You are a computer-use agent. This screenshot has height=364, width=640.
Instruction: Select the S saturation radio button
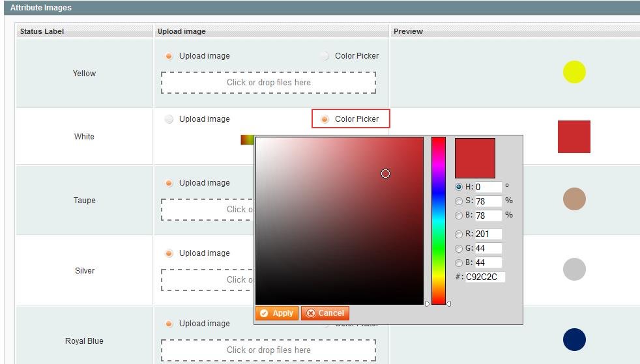[x=459, y=201]
